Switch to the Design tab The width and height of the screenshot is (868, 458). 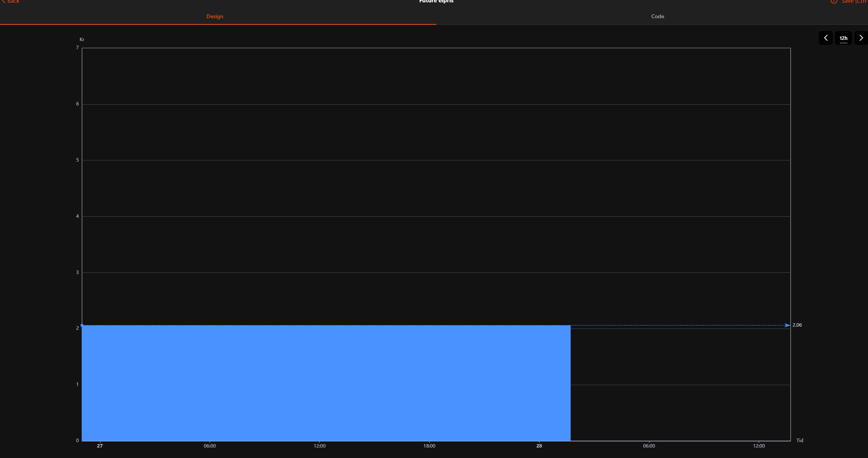[215, 16]
